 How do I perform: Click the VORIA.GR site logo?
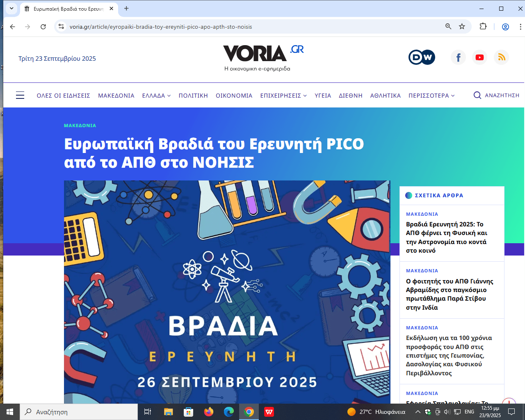click(262, 55)
